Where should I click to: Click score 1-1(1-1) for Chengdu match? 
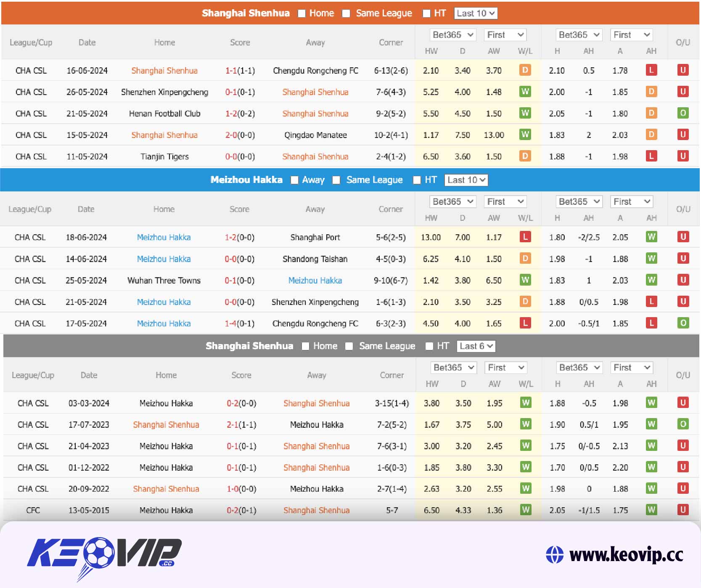click(x=240, y=71)
